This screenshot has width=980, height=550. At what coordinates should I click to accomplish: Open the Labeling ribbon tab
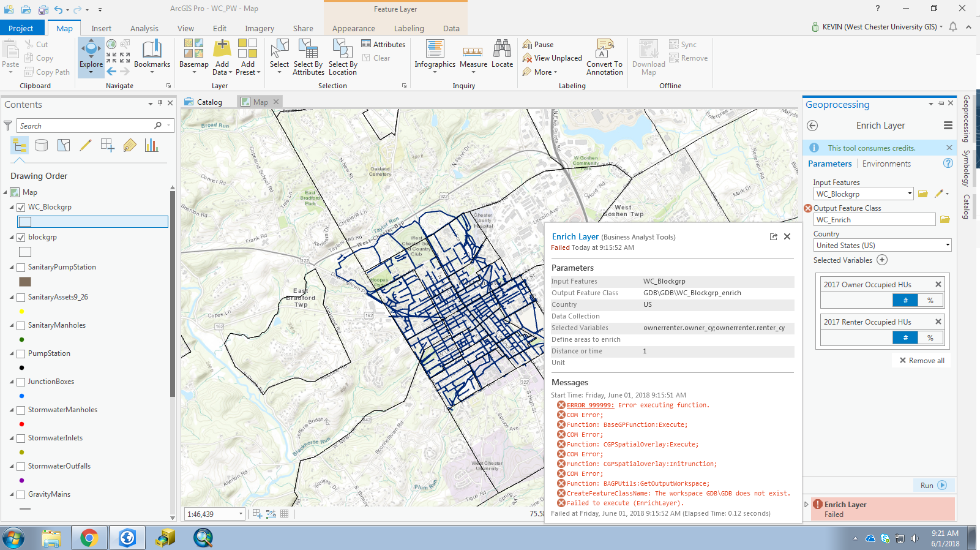coord(409,29)
